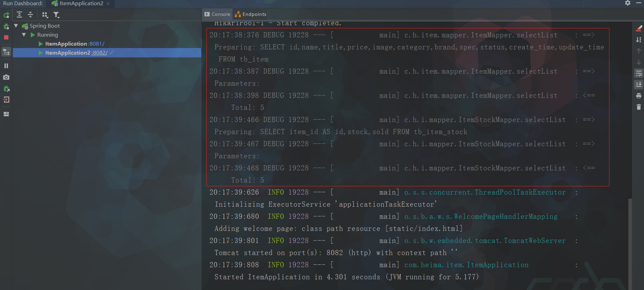Open the group configurations dropdown

pyautogui.click(x=45, y=15)
